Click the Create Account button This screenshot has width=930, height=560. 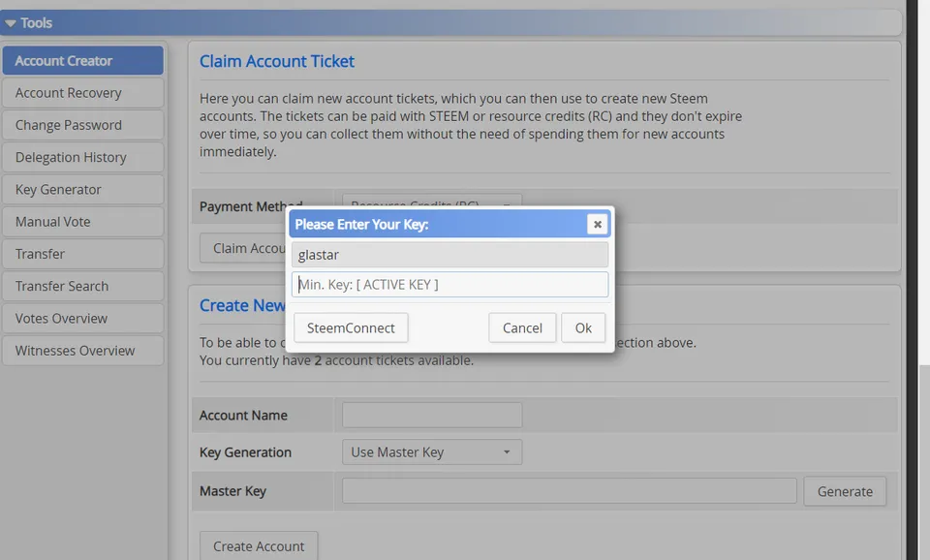click(x=259, y=545)
